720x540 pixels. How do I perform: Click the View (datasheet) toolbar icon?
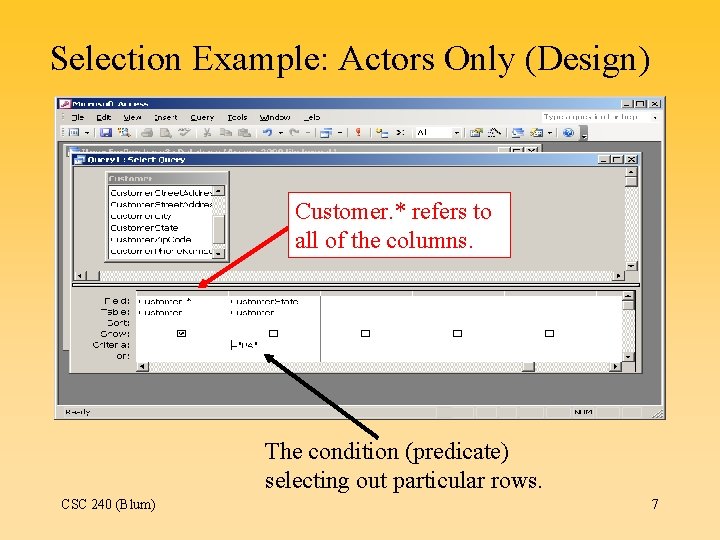(73, 133)
